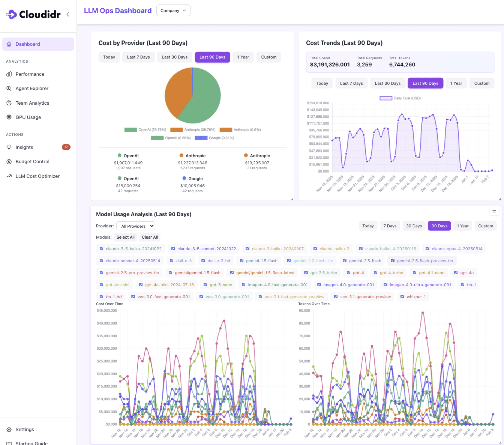Toggle the gpt-4o-mini model checkbox
This screenshot has height=445, width=504.
pyautogui.click(x=101, y=285)
